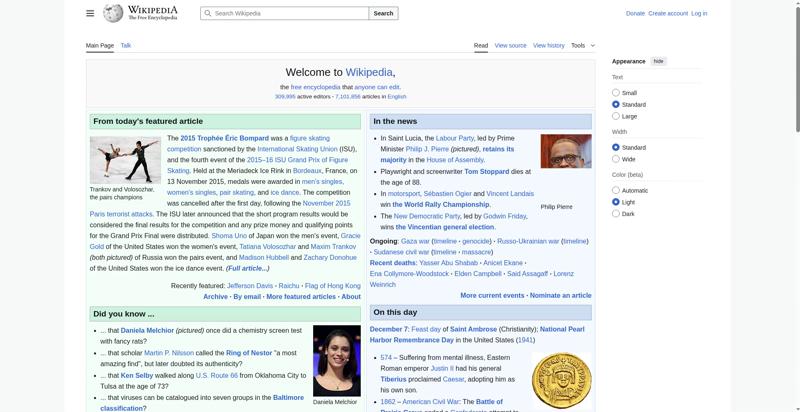
Task: Open the gold coin image
Action: (x=561, y=380)
